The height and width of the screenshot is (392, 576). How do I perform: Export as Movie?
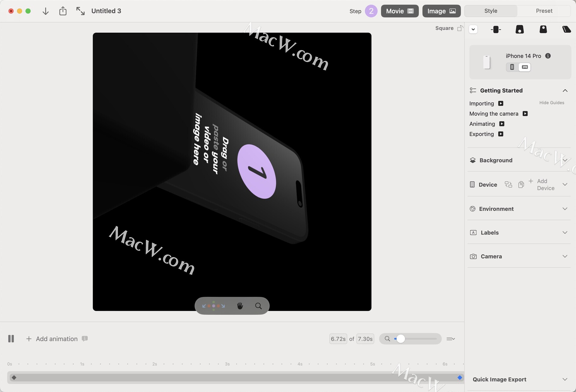pyautogui.click(x=400, y=11)
